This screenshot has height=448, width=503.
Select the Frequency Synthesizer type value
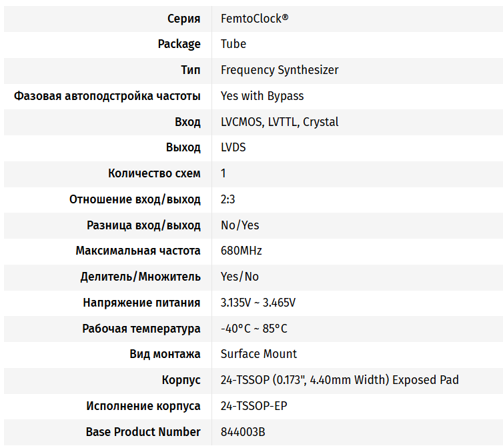click(280, 70)
